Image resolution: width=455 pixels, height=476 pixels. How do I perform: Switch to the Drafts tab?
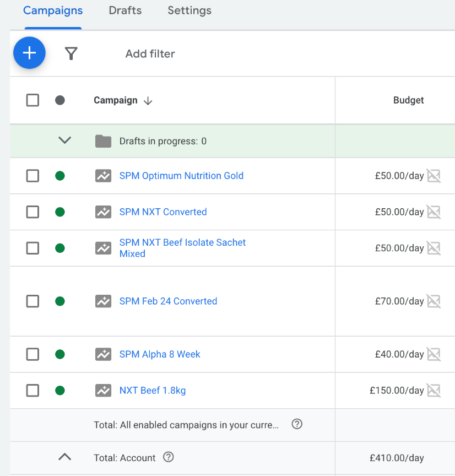tap(125, 11)
